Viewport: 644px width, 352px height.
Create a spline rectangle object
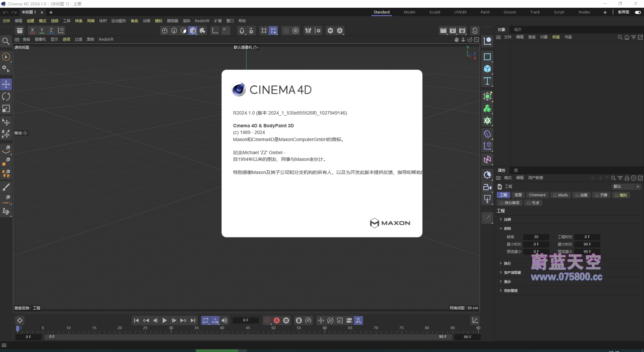(487, 57)
